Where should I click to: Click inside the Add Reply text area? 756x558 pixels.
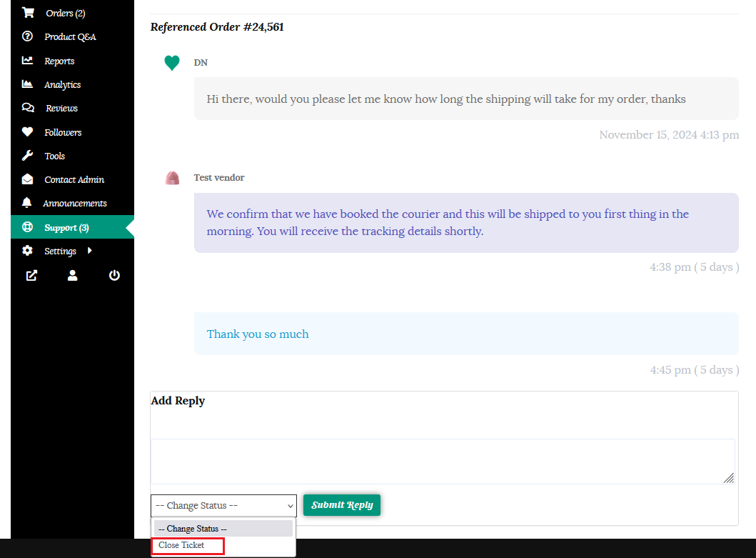pyautogui.click(x=442, y=461)
